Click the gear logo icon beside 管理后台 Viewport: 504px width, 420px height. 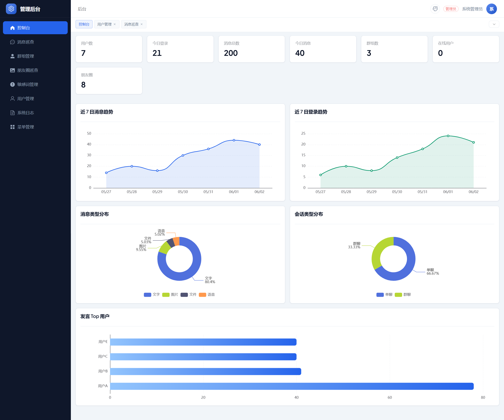[x=11, y=9]
